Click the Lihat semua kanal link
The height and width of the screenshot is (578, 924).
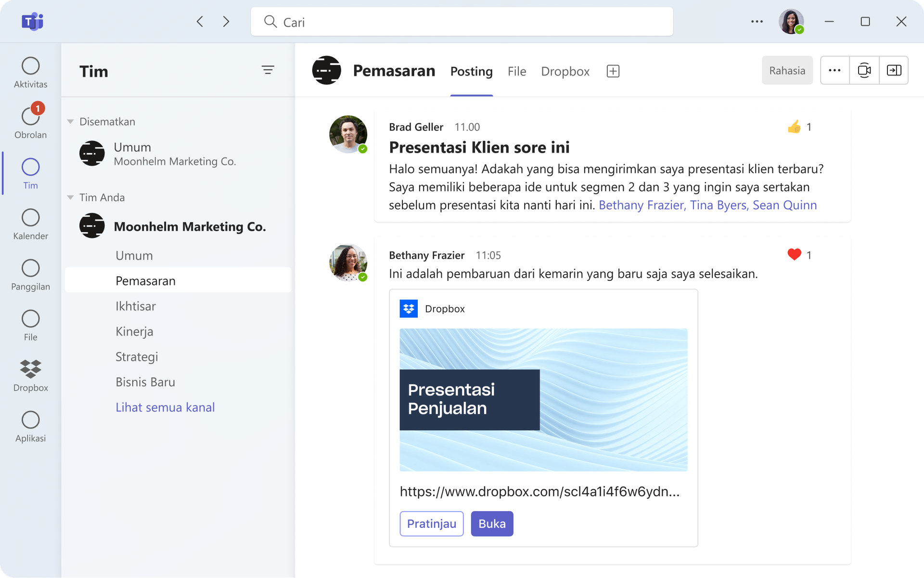coord(165,407)
